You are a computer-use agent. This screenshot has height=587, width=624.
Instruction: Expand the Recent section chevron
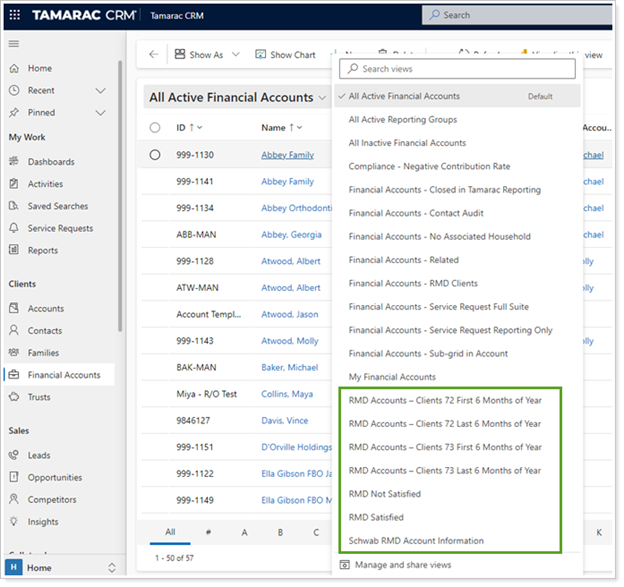click(100, 90)
